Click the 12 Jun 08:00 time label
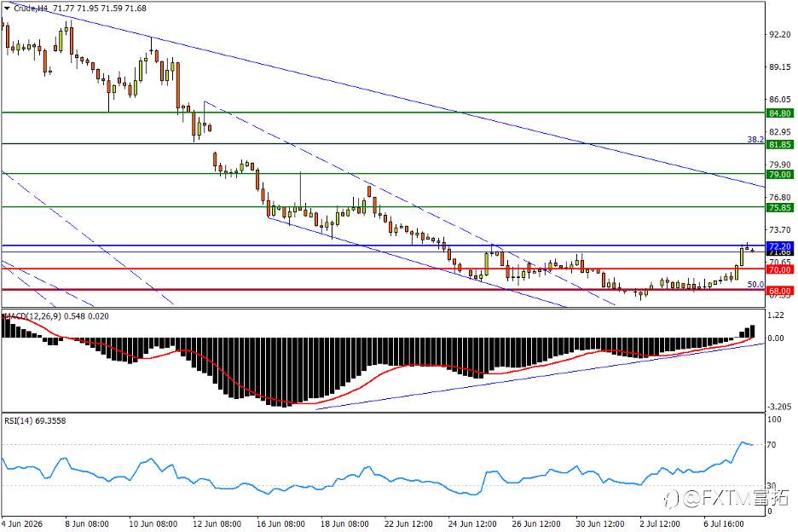This screenshot has width=798, height=532. coord(217,523)
